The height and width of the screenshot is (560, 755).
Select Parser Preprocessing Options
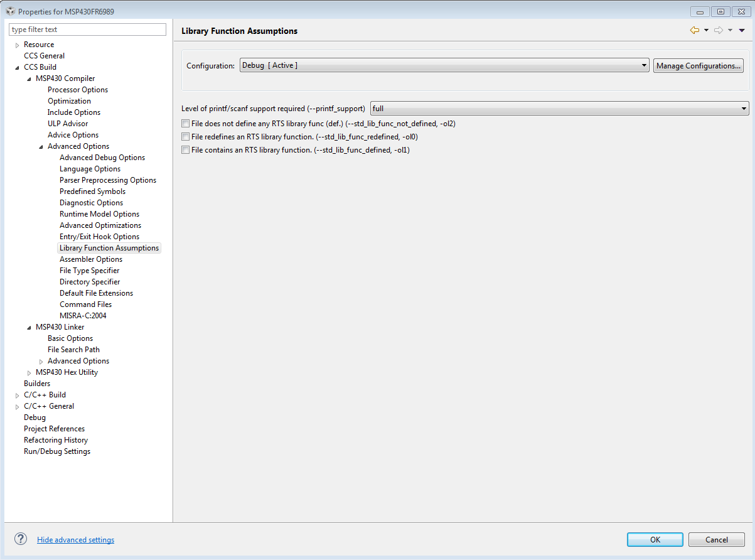pos(108,180)
